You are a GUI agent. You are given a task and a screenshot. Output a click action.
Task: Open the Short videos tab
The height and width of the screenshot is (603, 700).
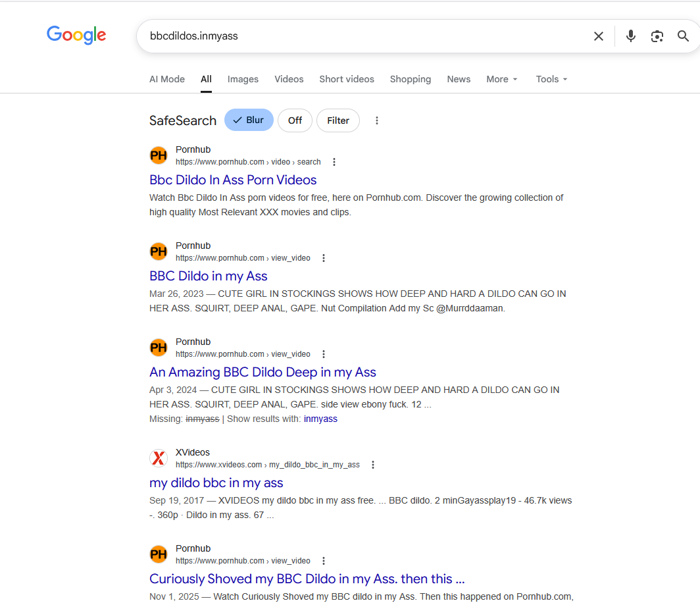coord(347,79)
